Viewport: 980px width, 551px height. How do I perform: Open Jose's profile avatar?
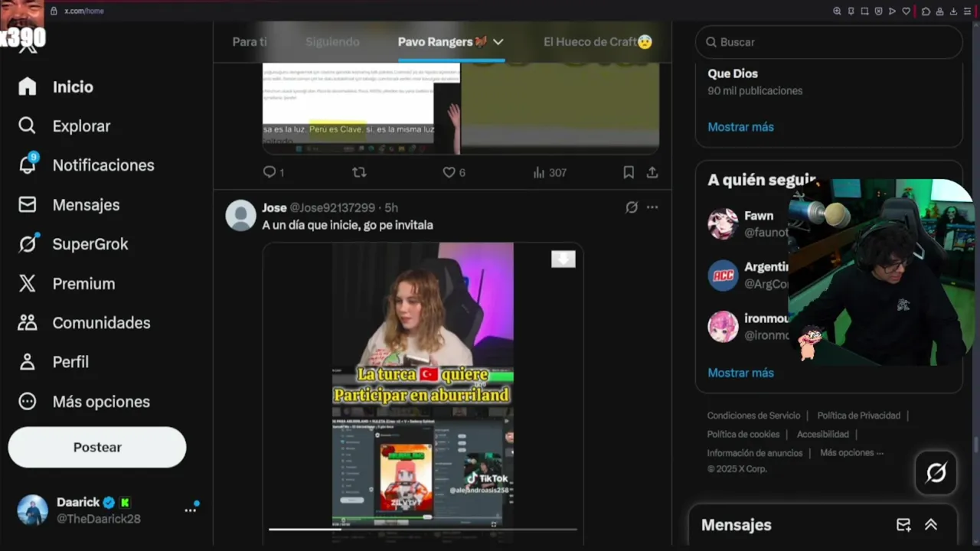pyautogui.click(x=240, y=215)
